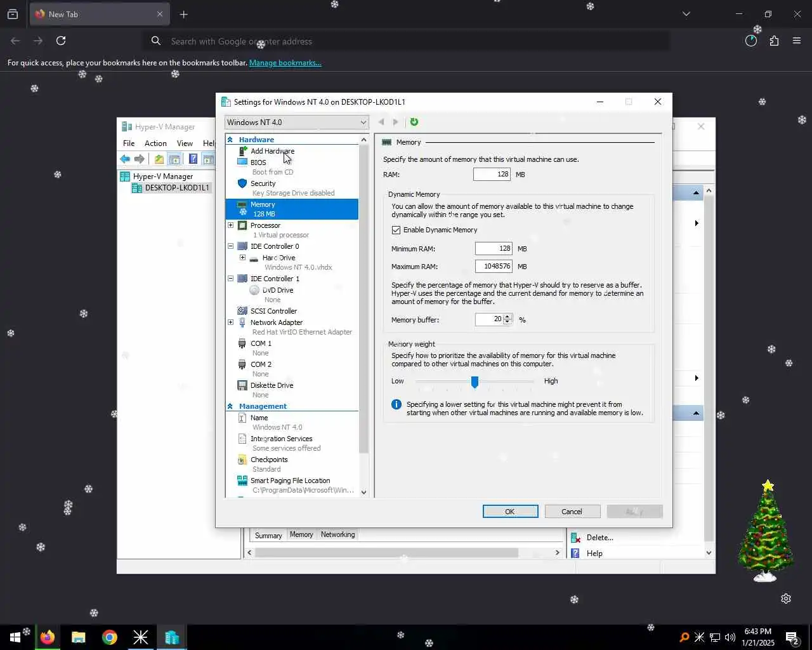Screen dimensions: 812x650
Task: Click the Processor icon
Action: click(242, 225)
